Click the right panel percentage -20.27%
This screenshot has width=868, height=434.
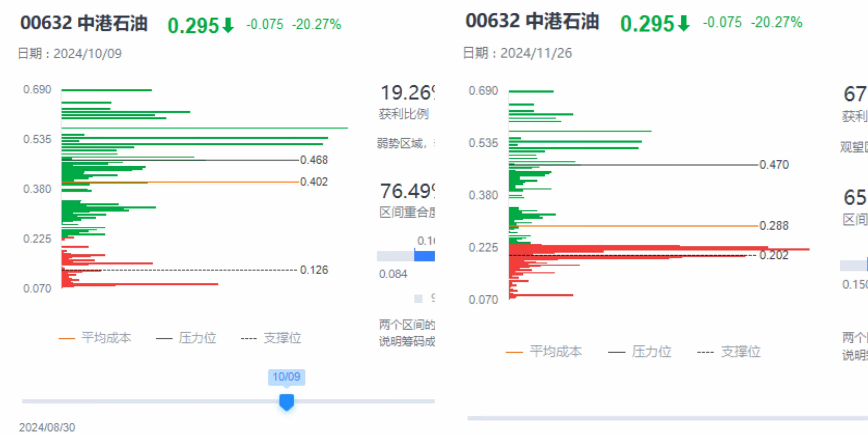776,22
